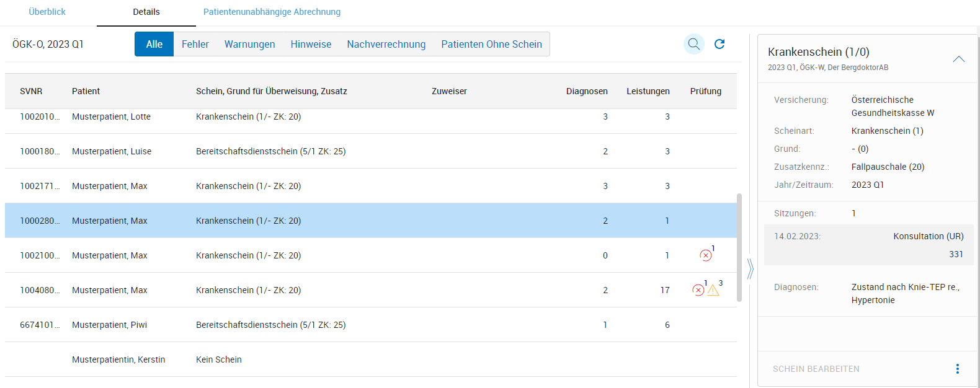The height and width of the screenshot is (388, 980).
Task: Show Patienten Ohne Schein filter
Action: (x=491, y=44)
